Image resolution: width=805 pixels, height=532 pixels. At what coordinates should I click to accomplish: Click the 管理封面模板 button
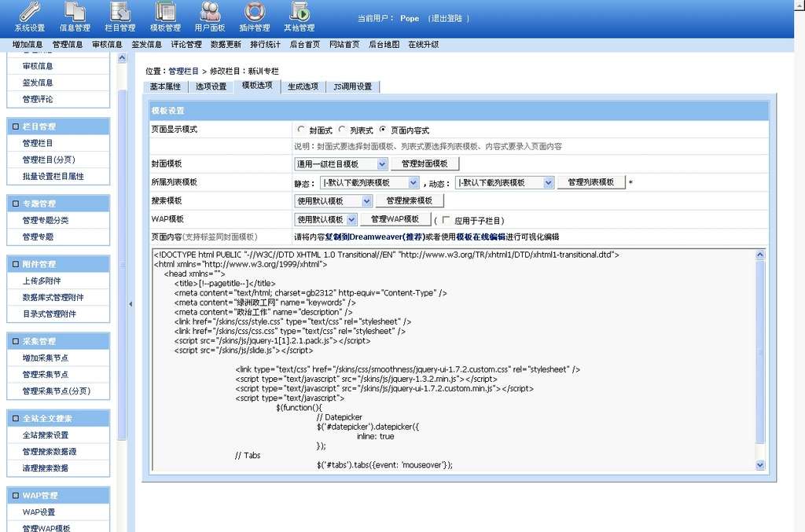[425, 163]
